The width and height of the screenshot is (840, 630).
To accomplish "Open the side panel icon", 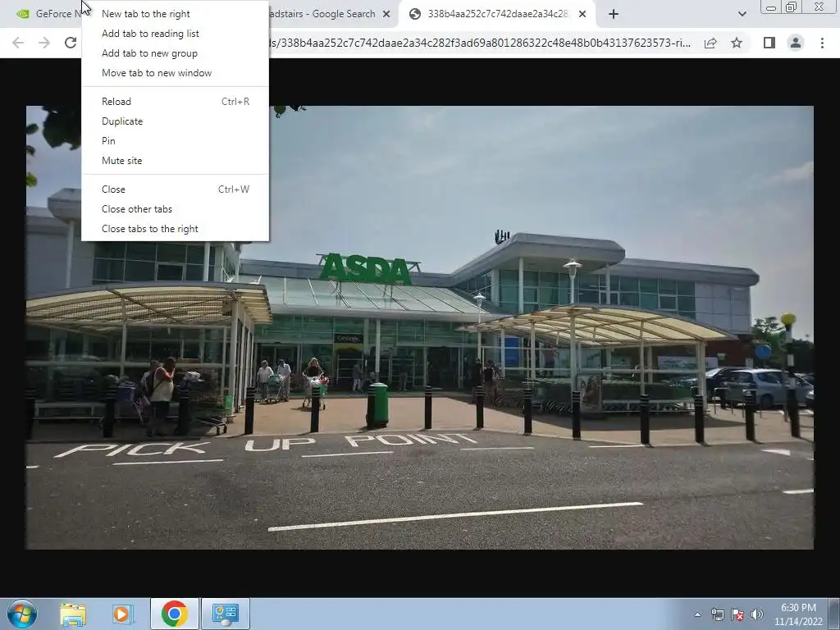I will 769,43.
